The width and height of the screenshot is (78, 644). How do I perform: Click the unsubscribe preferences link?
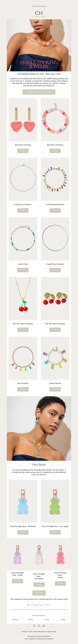point(39,639)
